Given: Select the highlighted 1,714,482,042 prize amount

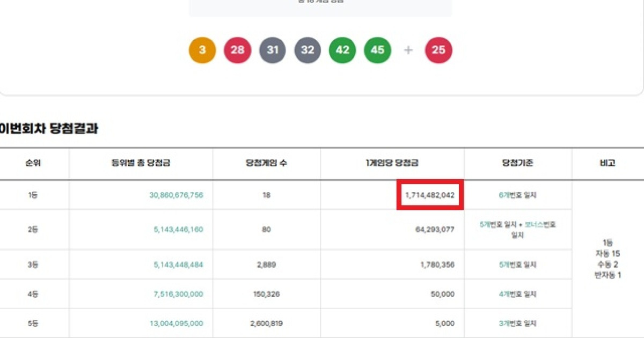Looking at the screenshot, I should 429,195.
